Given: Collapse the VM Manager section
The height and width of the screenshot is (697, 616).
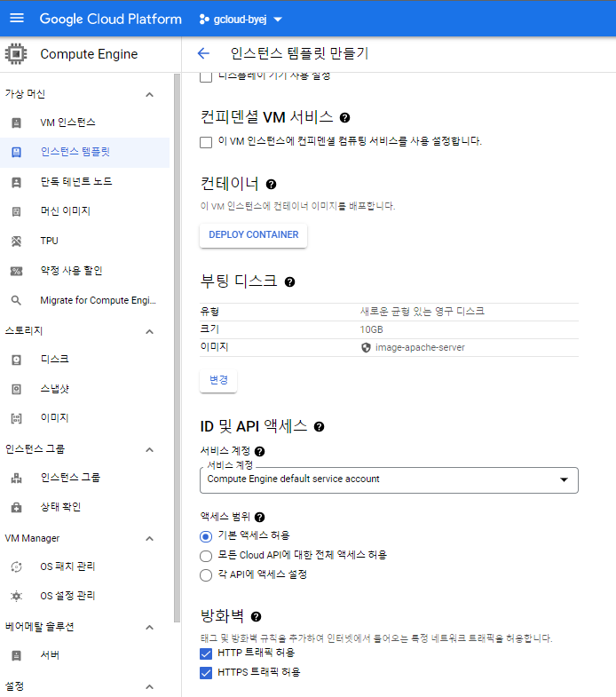Looking at the screenshot, I should coord(150,539).
